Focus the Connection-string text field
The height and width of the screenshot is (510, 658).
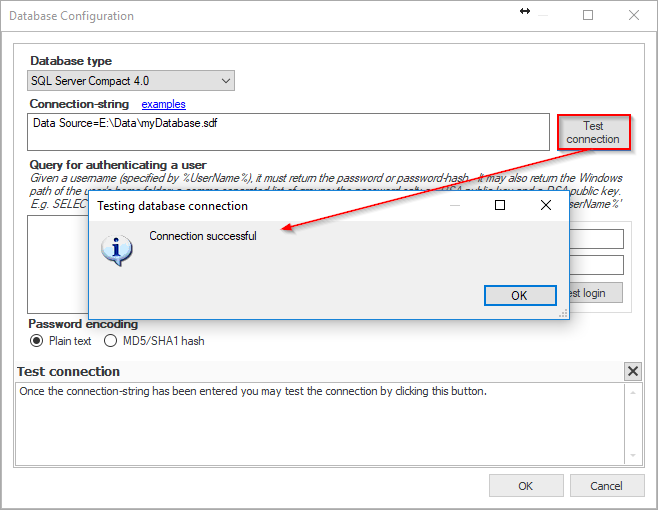tap(288, 131)
